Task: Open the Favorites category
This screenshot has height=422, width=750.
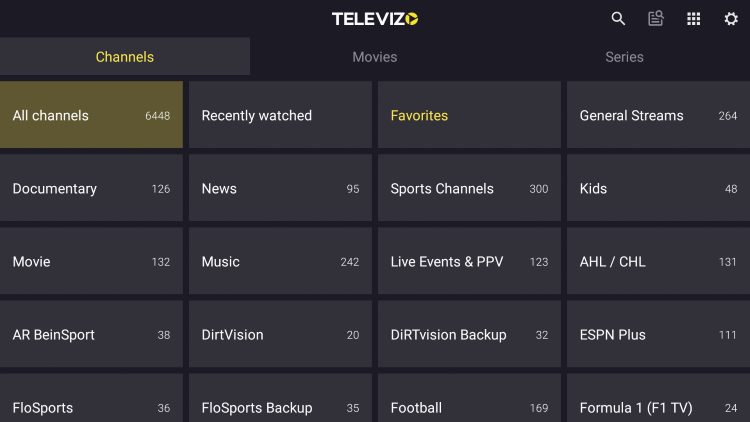Action: coord(469,115)
